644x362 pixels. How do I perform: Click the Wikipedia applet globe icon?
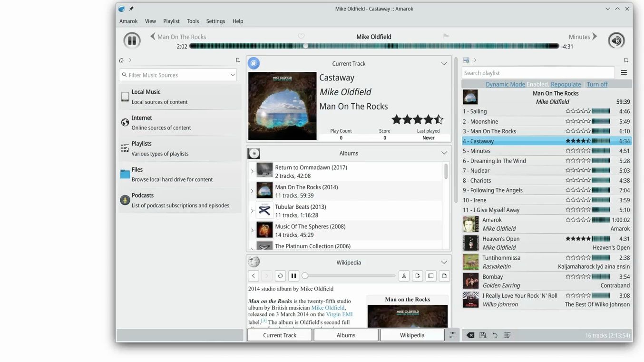click(x=254, y=262)
